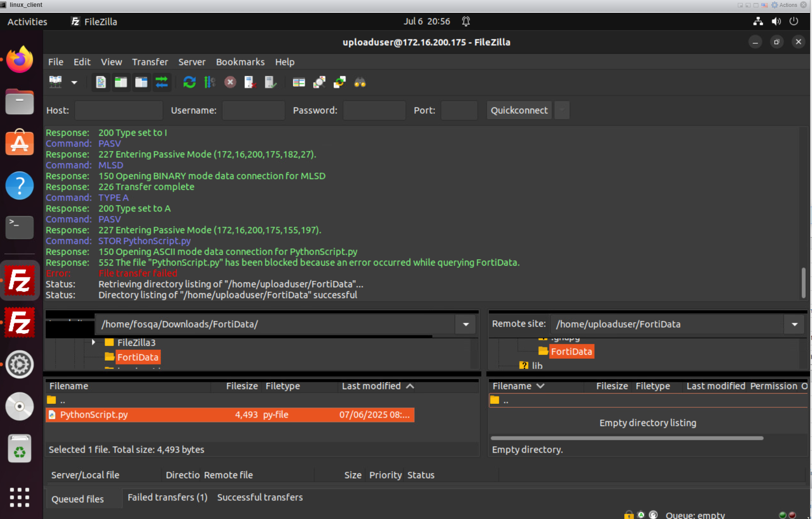Cancel the current operation
This screenshot has width=812, height=519.
point(230,82)
